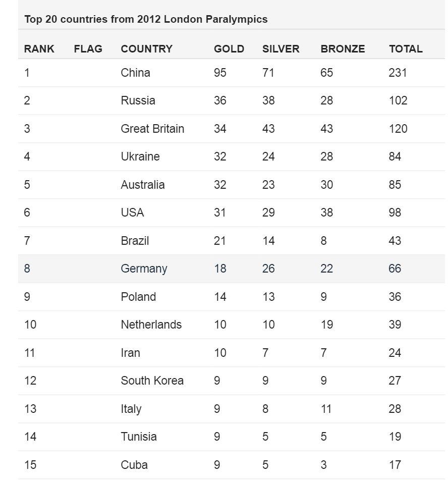Image resolution: width=448 pixels, height=480 pixels.
Task: Select the SILVER column header
Action: tap(281, 49)
